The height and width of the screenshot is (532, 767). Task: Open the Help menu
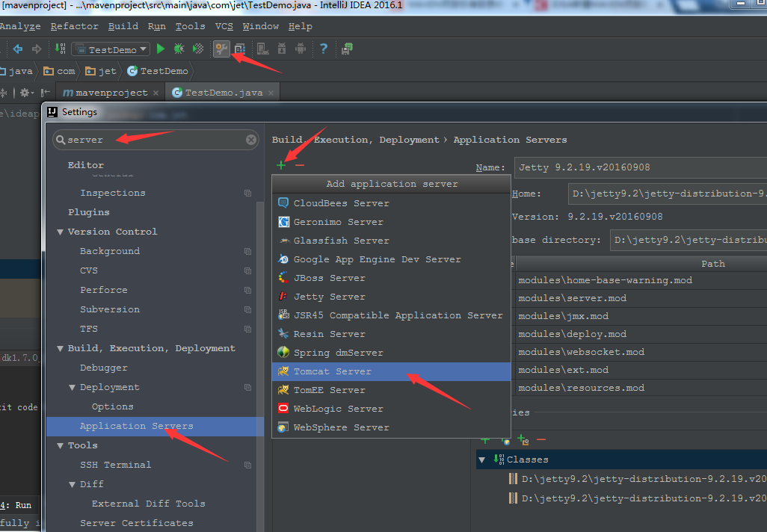(x=301, y=26)
